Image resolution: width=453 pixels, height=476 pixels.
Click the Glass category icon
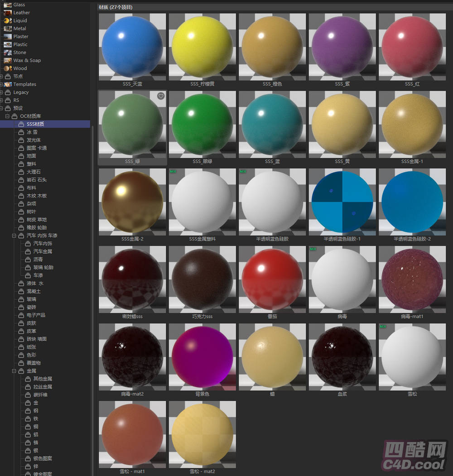coord(7,5)
